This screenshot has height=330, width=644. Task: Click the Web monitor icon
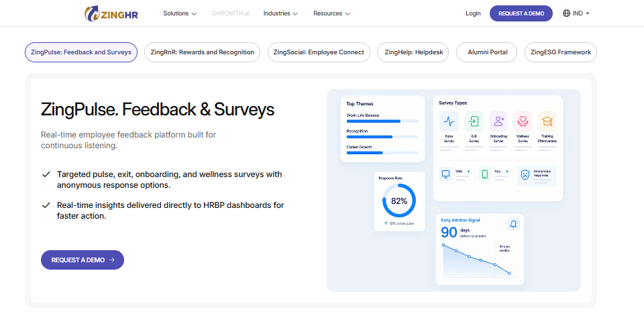pos(445,174)
